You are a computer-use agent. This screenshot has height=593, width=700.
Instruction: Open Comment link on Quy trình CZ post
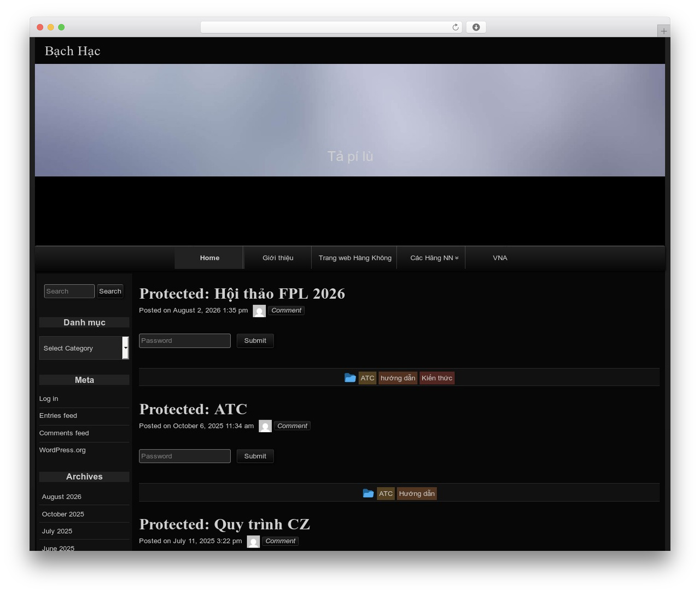tap(280, 541)
